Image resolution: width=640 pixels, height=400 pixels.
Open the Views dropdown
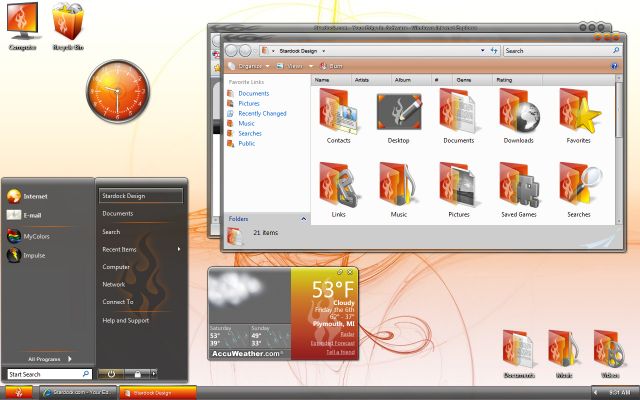click(294, 66)
